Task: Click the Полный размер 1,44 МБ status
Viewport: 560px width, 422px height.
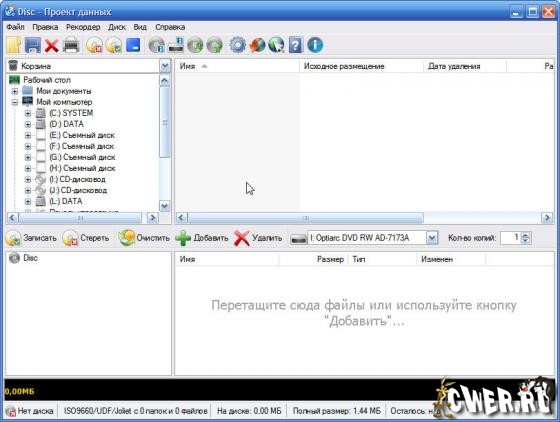Action: pyautogui.click(x=337, y=411)
